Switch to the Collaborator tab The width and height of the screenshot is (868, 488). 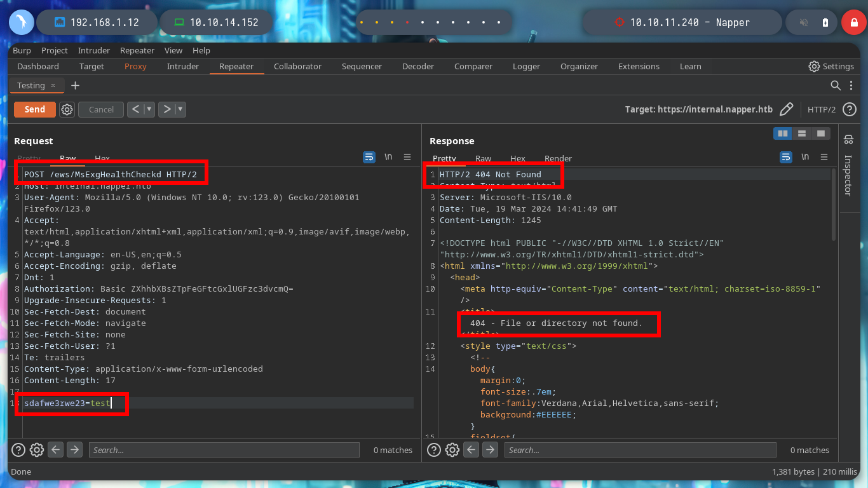[x=297, y=66]
